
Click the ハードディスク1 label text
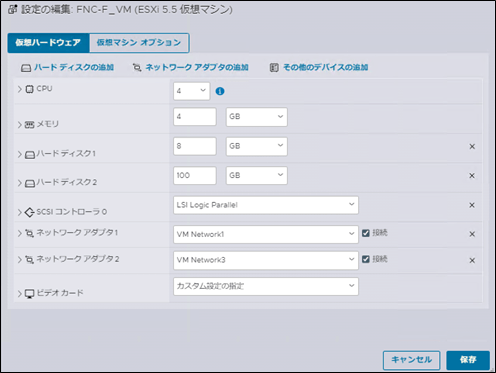coord(66,154)
